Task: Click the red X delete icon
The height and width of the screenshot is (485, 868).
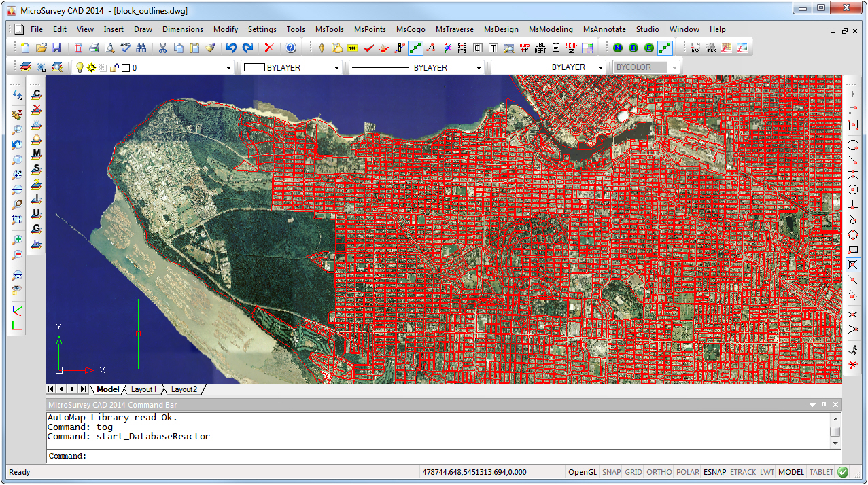Action: pyautogui.click(x=268, y=48)
